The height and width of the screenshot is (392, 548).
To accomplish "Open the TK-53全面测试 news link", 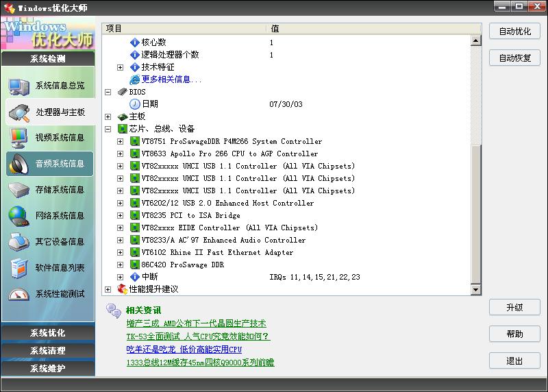I will (198, 336).
